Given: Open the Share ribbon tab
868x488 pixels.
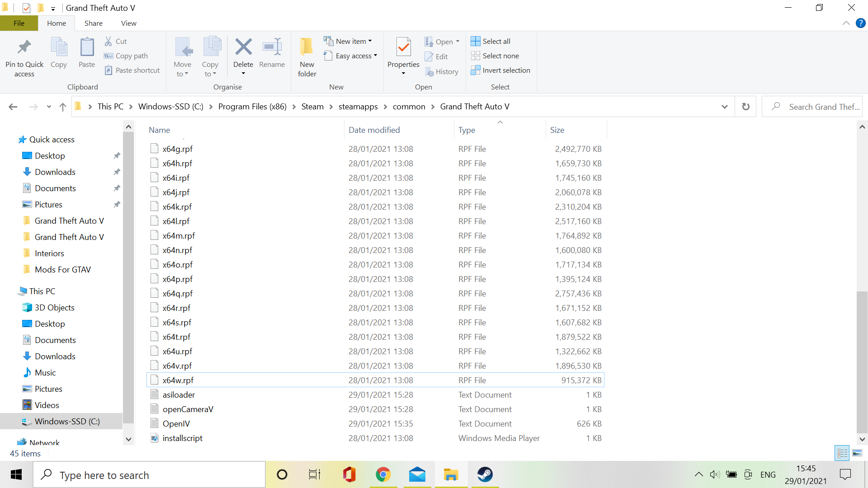Looking at the screenshot, I should 93,23.
